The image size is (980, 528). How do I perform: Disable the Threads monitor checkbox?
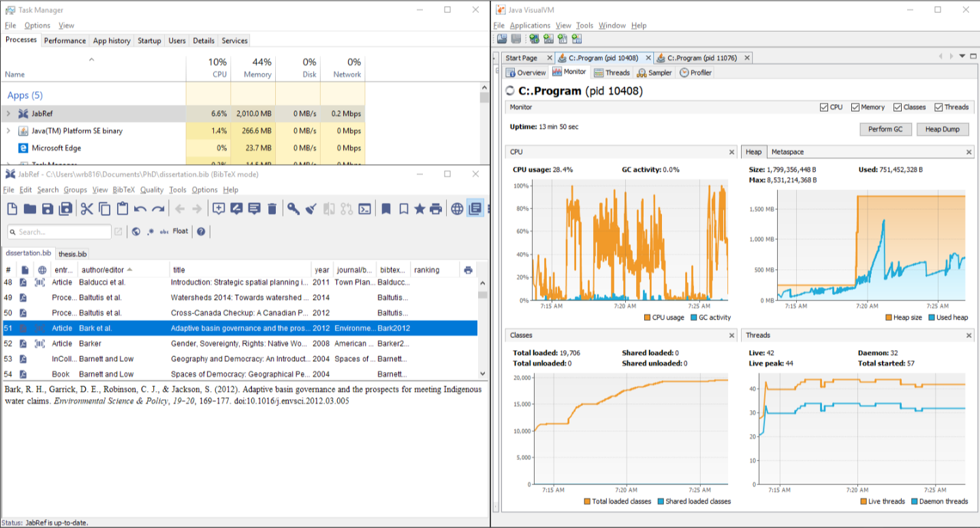point(938,107)
